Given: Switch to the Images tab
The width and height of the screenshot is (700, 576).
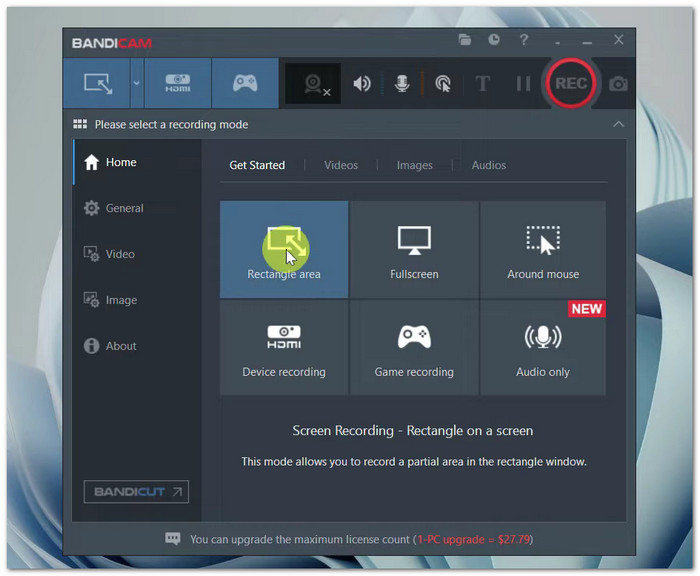Looking at the screenshot, I should 415,165.
